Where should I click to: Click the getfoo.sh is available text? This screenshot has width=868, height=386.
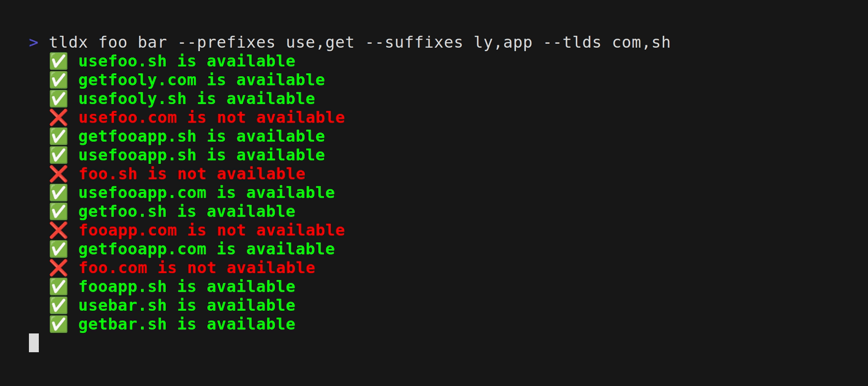[187, 212]
